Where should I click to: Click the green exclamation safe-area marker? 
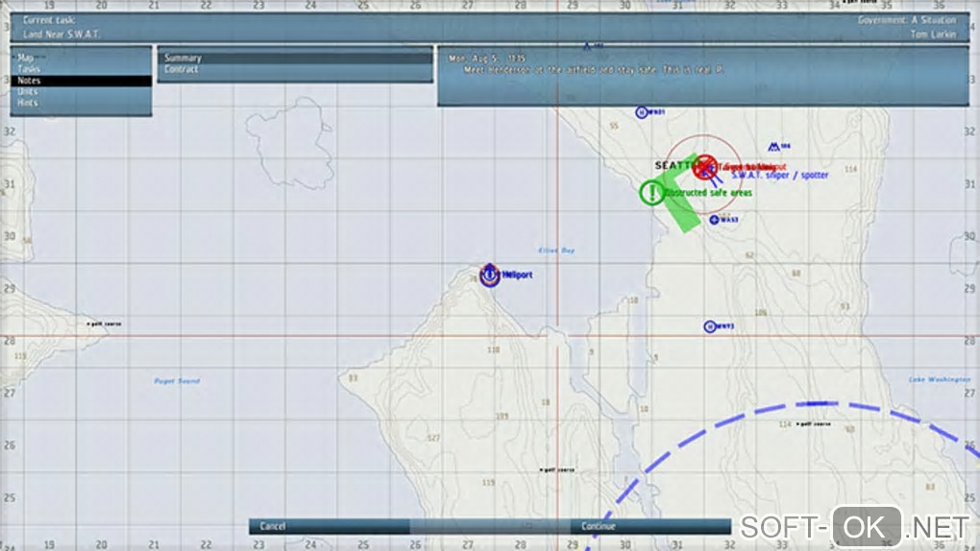[651, 192]
